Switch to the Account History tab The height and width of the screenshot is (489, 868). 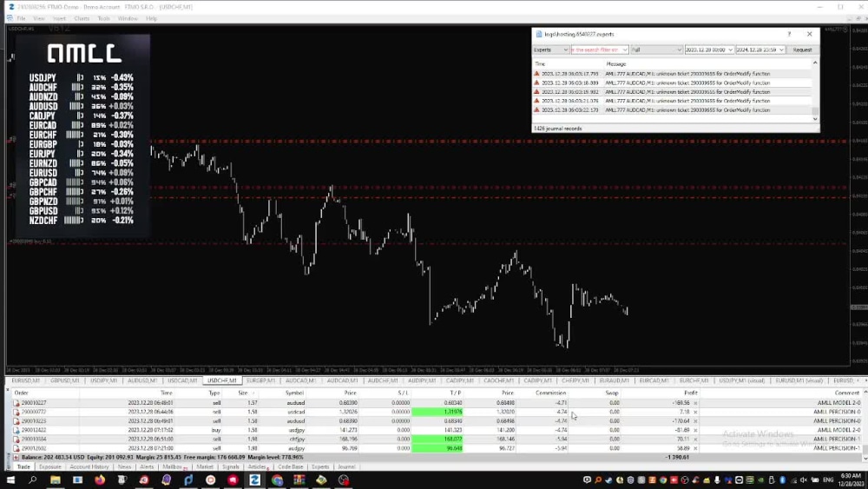[x=89, y=466]
